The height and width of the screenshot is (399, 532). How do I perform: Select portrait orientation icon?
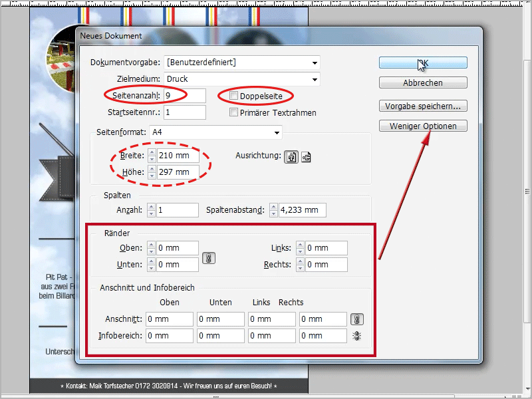(x=291, y=157)
